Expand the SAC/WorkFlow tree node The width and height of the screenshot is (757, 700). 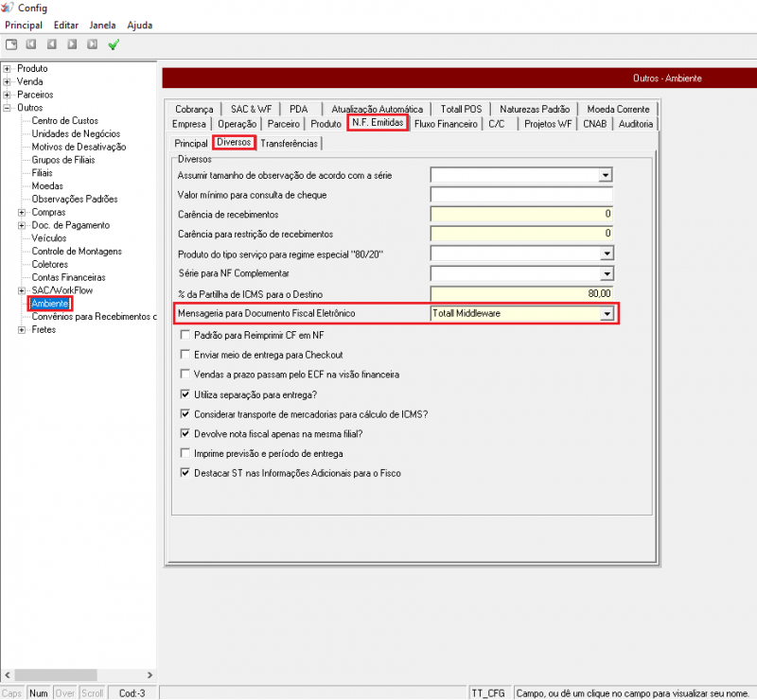[22, 290]
